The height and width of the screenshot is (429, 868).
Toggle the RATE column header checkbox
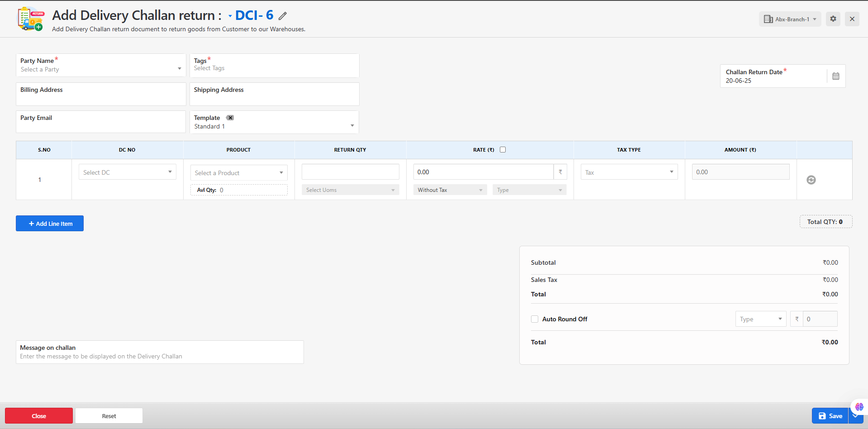pyautogui.click(x=503, y=150)
